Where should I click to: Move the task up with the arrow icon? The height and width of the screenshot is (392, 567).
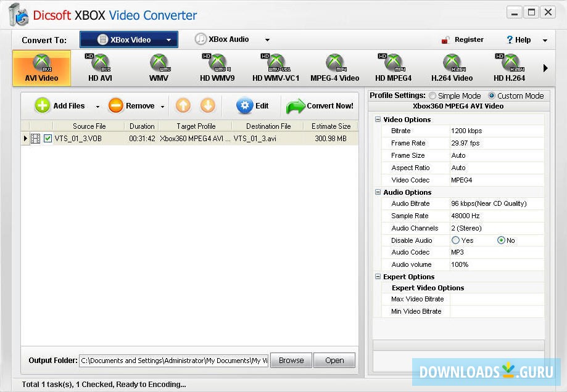point(183,105)
